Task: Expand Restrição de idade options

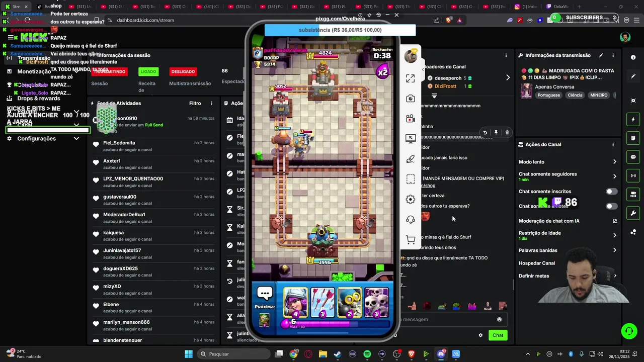Action: [614, 235]
